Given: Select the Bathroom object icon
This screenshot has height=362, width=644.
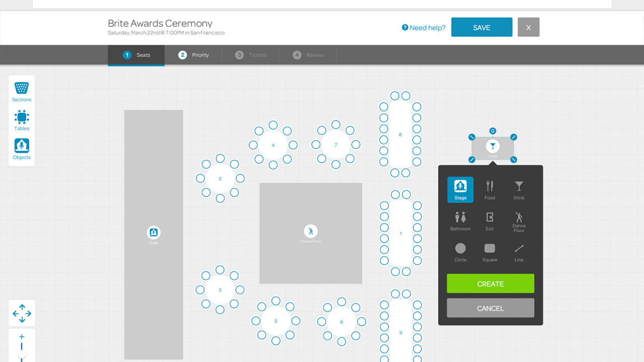Looking at the screenshot, I should tap(460, 220).
